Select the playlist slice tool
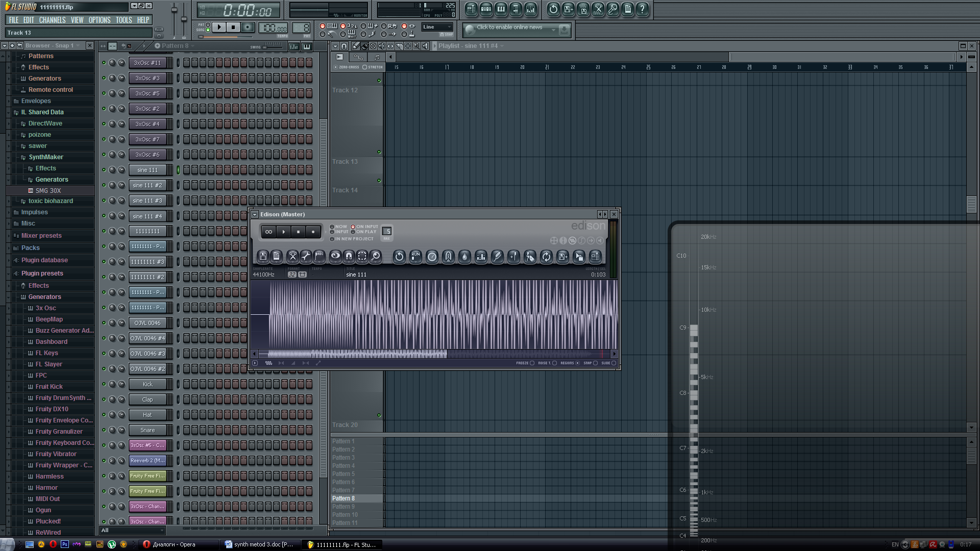980x551 pixels. (x=399, y=46)
